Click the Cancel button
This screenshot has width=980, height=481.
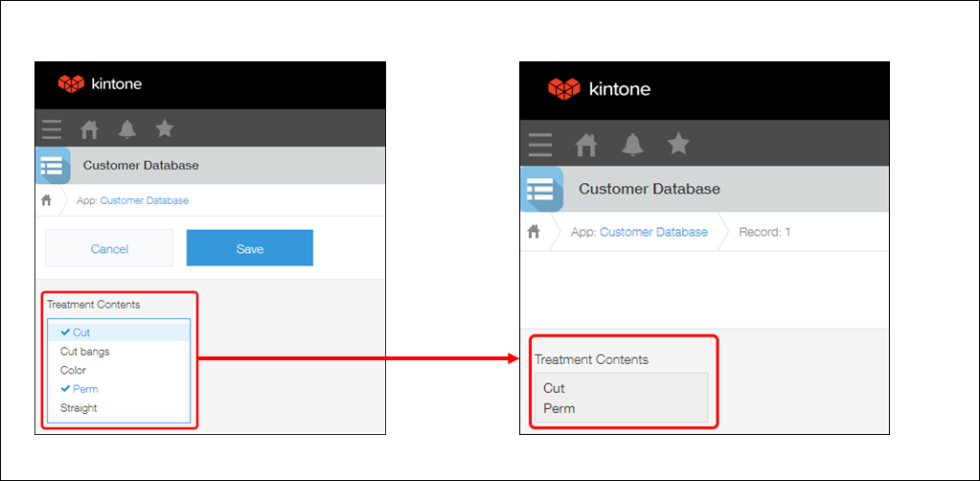pos(109,248)
